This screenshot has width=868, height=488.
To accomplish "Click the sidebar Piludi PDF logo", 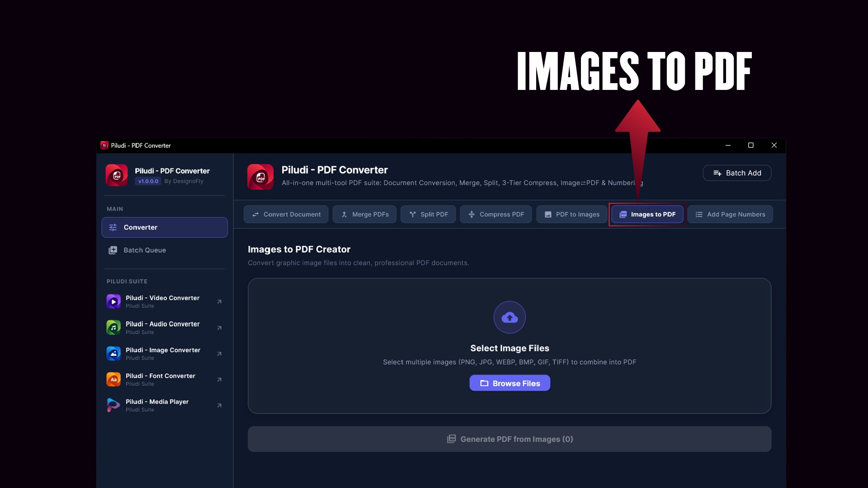I will (x=117, y=175).
